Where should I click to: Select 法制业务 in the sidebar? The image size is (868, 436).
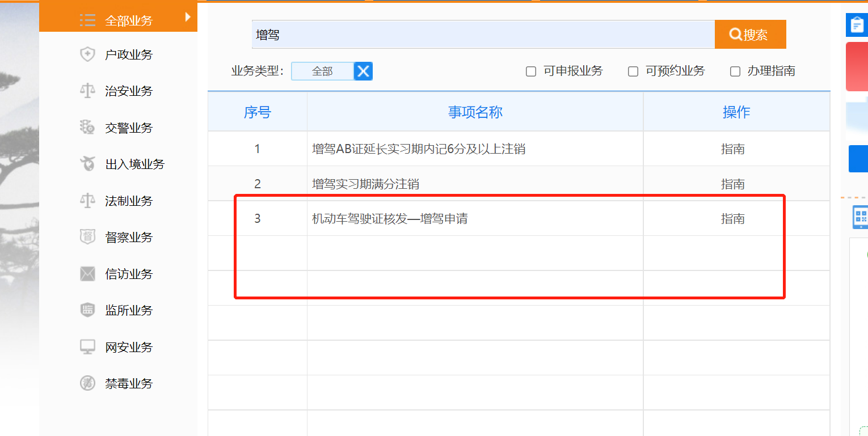click(129, 201)
